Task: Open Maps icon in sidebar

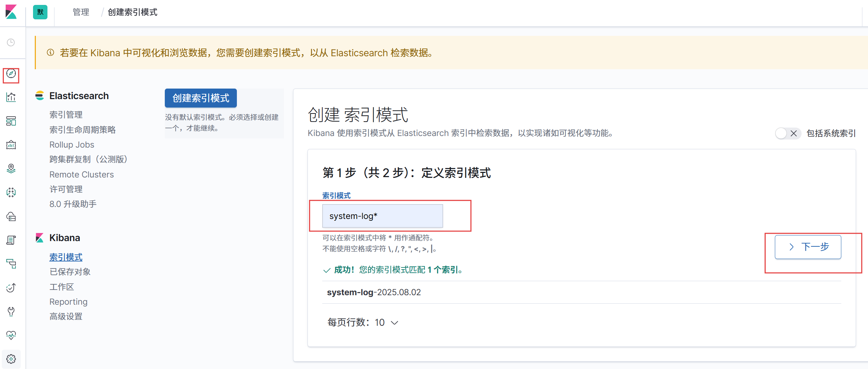Action: [11, 169]
